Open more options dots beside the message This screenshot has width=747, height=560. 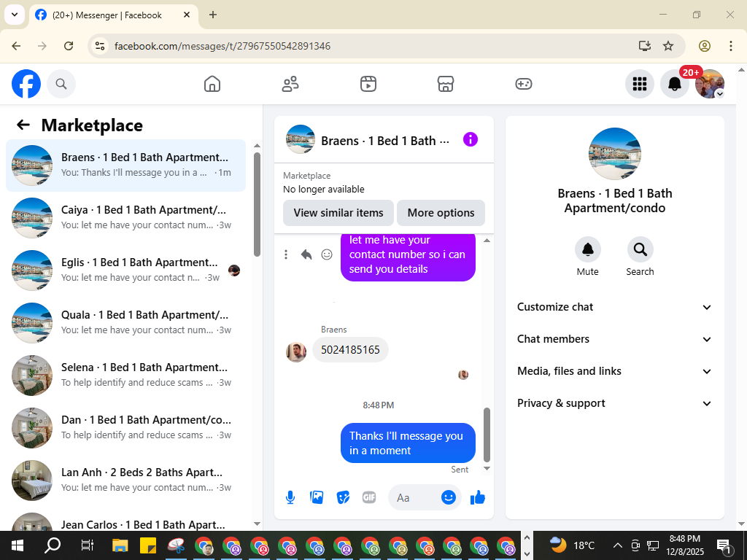pyautogui.click(x=286, y=254)
